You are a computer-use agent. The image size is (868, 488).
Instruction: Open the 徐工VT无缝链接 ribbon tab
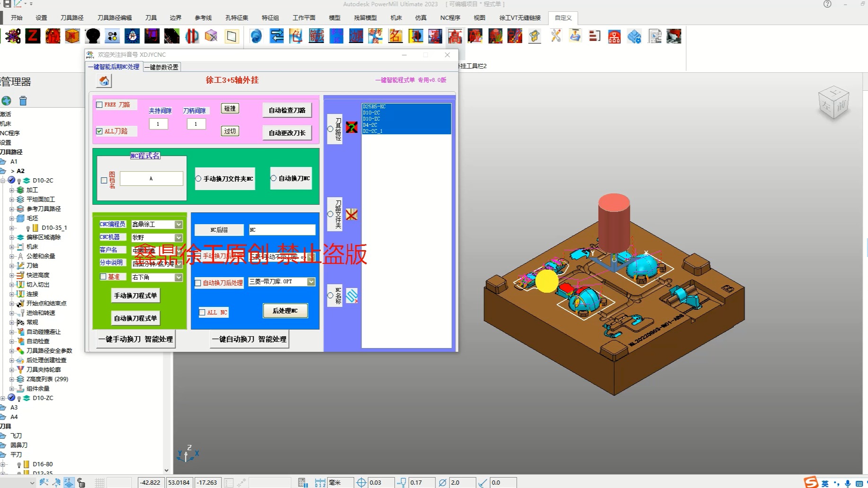(x=520, y=18)
